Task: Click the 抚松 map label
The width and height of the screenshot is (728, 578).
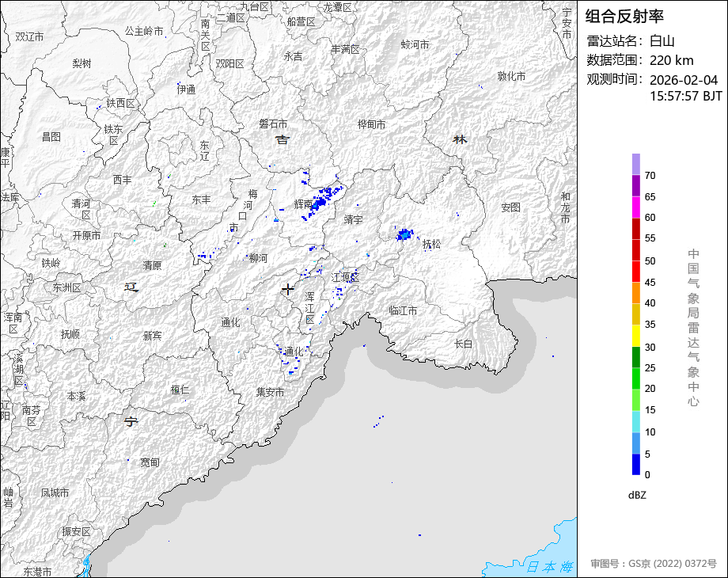Action: [432, 244]
